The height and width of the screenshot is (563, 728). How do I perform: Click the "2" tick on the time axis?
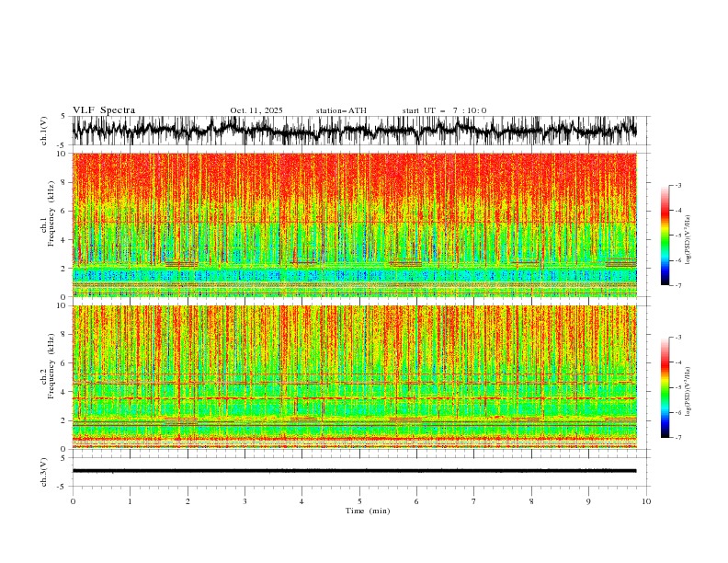pyautogui.click(x=188, y=501)
